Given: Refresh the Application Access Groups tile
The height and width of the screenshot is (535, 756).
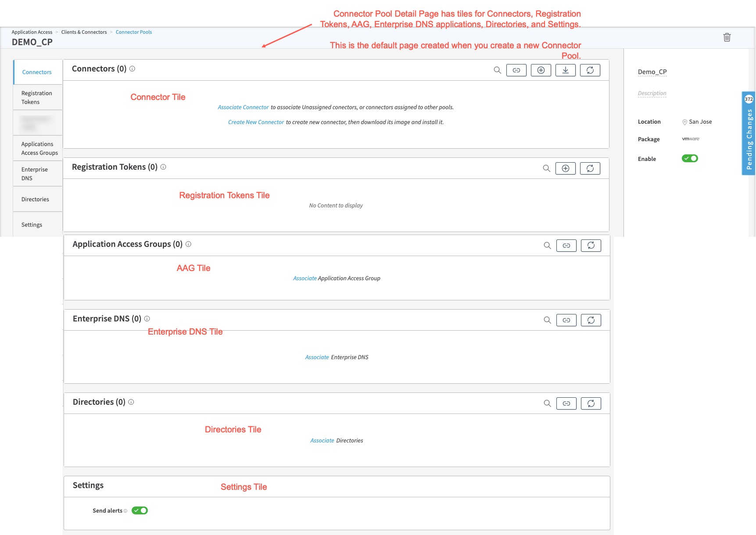Looking at the screenshot, I should pyautogui.click(x=591, y=246).
